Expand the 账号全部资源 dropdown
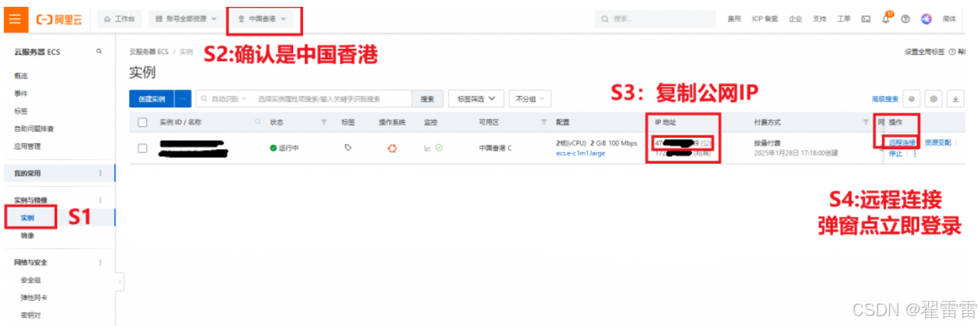Viewport: 980px width, 326px height. coord(185,18)
